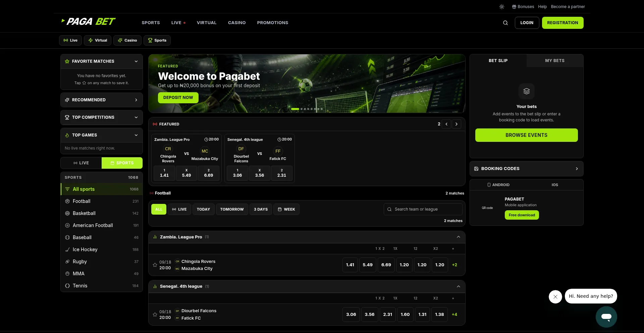Click the active banner carousel indicator
Image resolution: width=644 pixels, height=333 pixels.
point(295,109)
